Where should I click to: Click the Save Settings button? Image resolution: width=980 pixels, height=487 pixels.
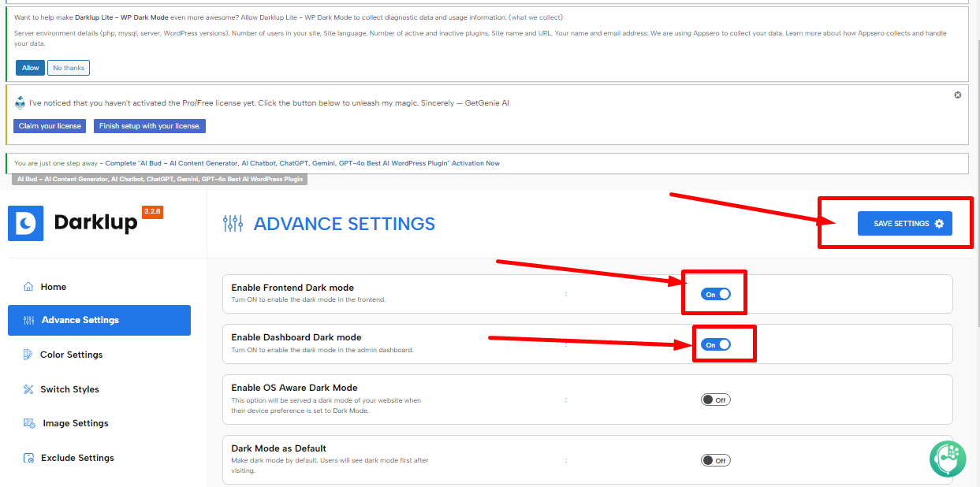905,224
